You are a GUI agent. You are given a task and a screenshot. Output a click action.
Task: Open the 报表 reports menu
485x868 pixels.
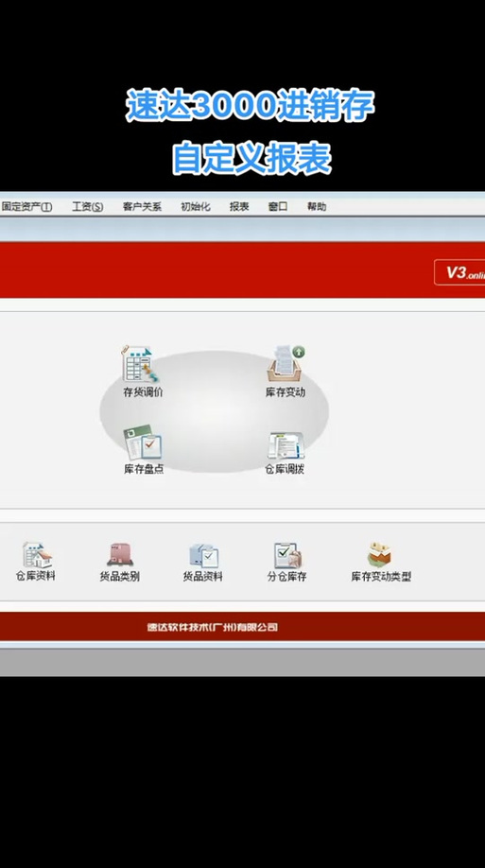pyautogui.click(x=239, y=207)
